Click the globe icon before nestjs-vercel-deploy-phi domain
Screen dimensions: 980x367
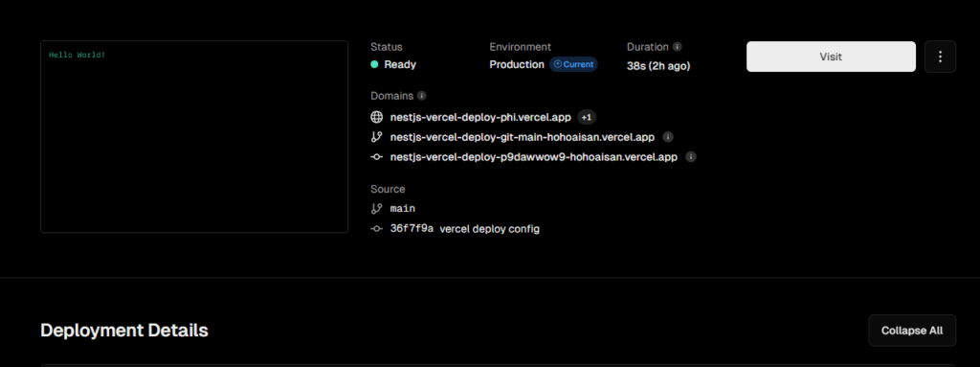tap(376, 117)
